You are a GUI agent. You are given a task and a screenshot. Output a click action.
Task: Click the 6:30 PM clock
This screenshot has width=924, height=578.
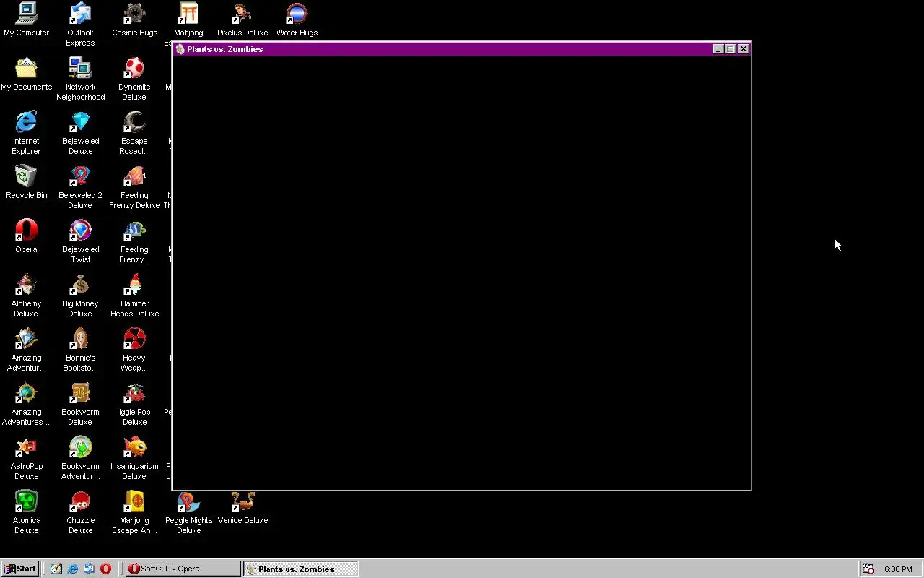(898, 569)
